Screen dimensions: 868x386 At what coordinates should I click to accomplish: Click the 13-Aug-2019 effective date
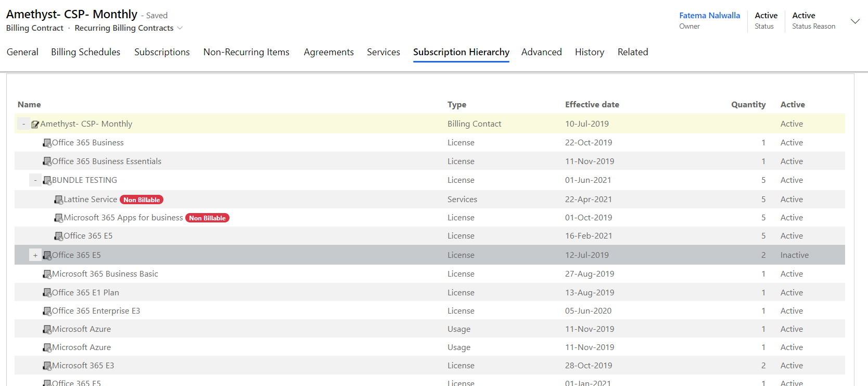coord(590,293)
